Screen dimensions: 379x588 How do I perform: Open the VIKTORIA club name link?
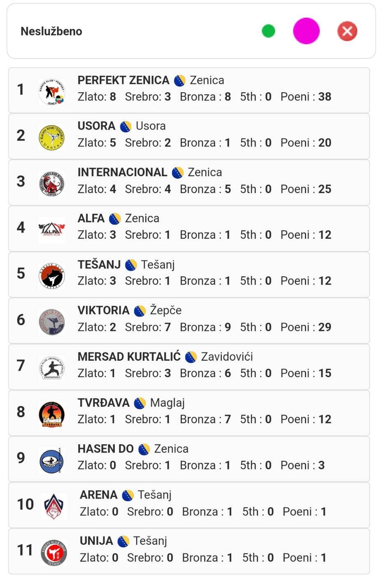click(x=103, y=310)
